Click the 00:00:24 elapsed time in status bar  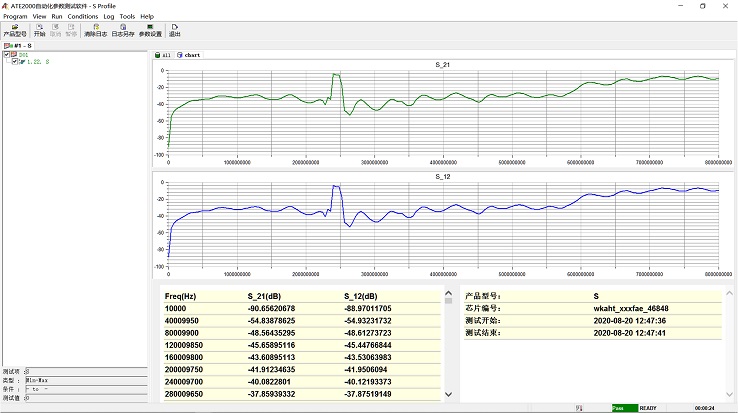tap(705, 408)
